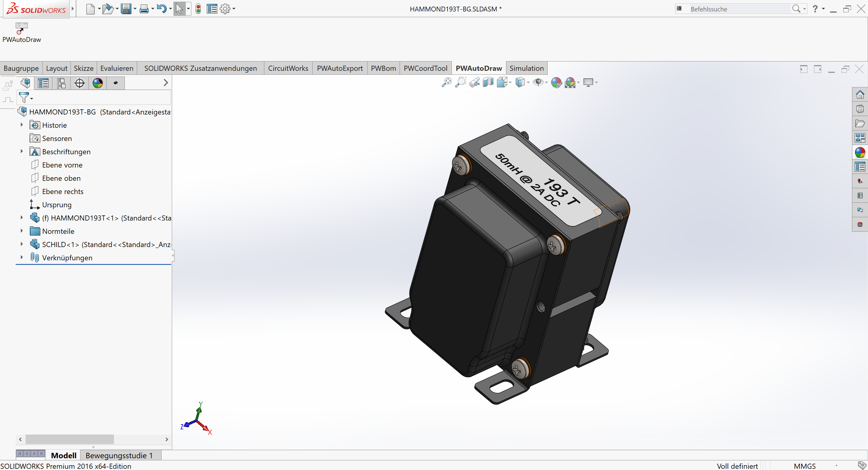Open the Design Library in task pane
The width and height of the screenshot is (868, 470).
pyautogui.click(x=860, y=109)
